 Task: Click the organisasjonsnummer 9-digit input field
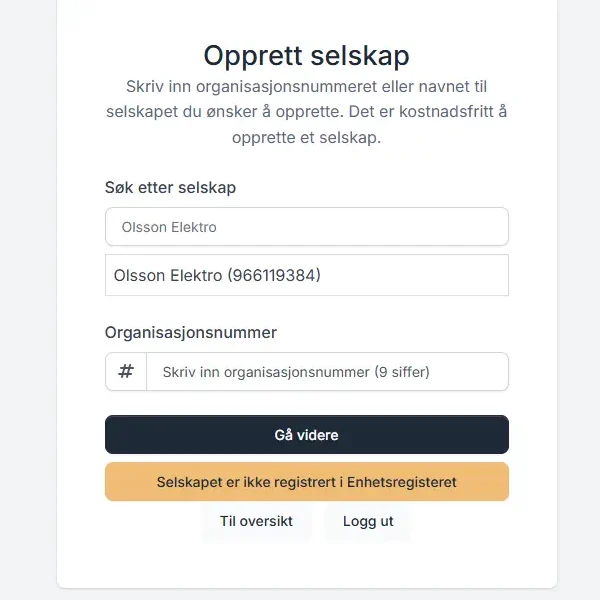[x=327, y=372]
